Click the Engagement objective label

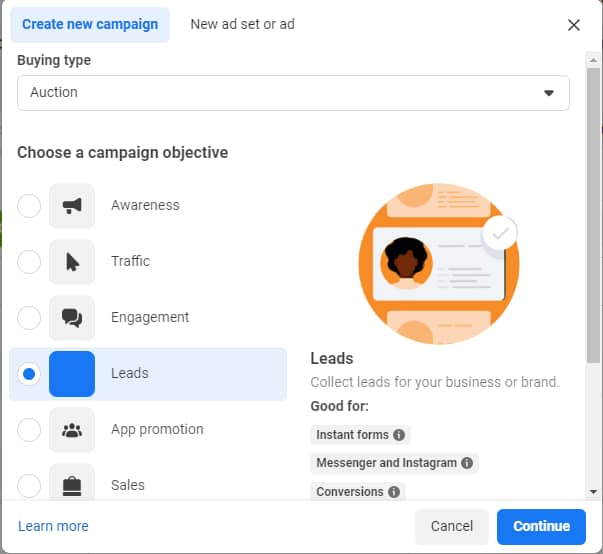[150, 318]
